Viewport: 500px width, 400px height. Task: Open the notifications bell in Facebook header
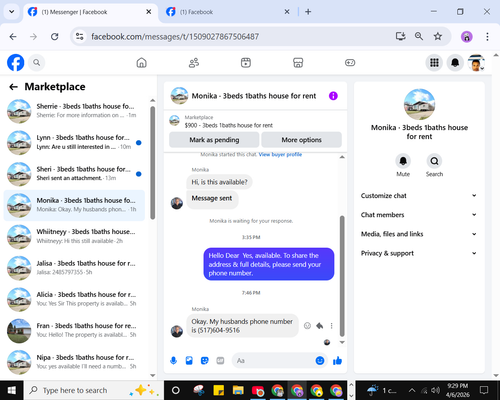tap(455, 63)
